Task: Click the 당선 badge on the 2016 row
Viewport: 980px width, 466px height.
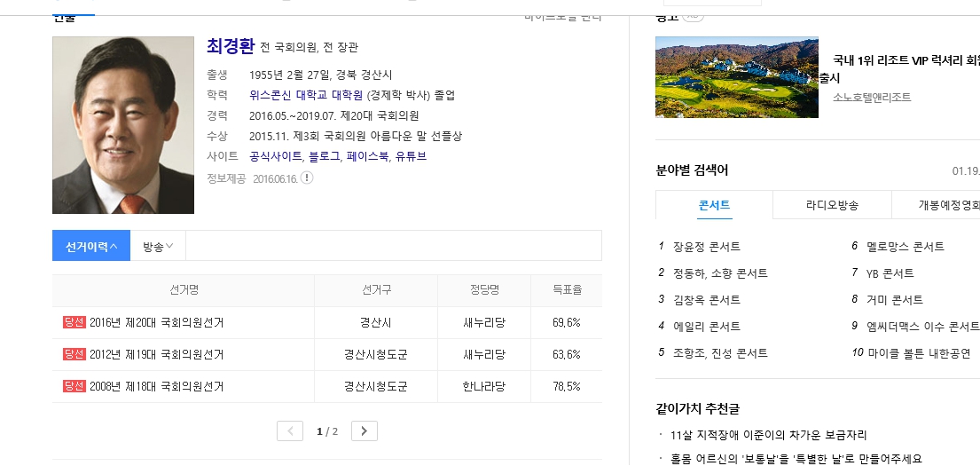Action: point(74,322)
